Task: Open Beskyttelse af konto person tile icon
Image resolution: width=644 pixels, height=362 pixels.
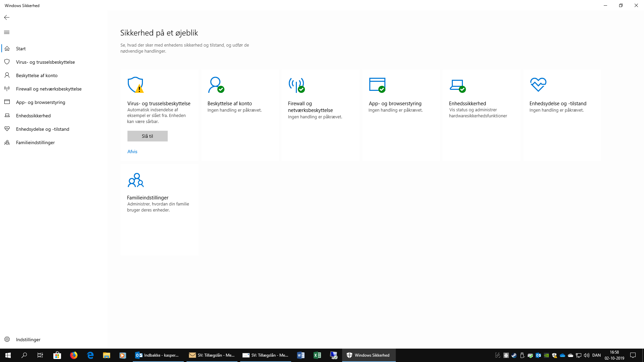Action: (216, 85)
